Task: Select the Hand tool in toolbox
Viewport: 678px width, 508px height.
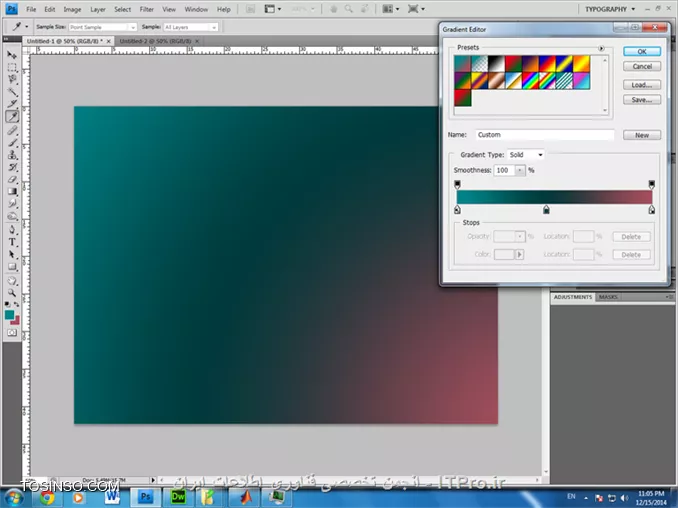Action: point(12,281)
